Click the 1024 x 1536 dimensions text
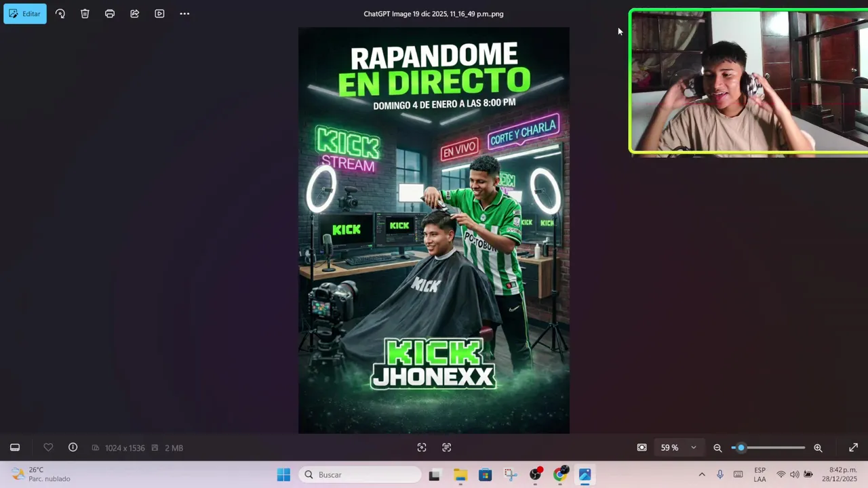868x488 pixels. (x=125, y=448)
